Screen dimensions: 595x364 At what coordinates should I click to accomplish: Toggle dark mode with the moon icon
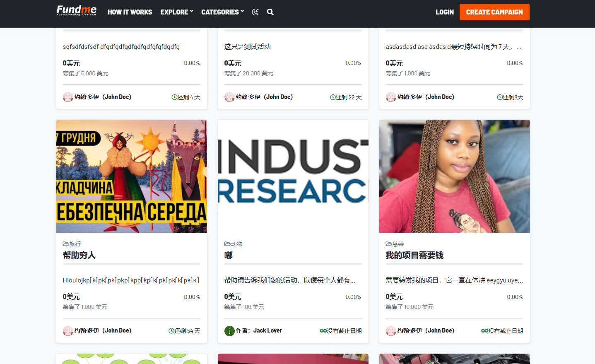[x=255, y=12]
